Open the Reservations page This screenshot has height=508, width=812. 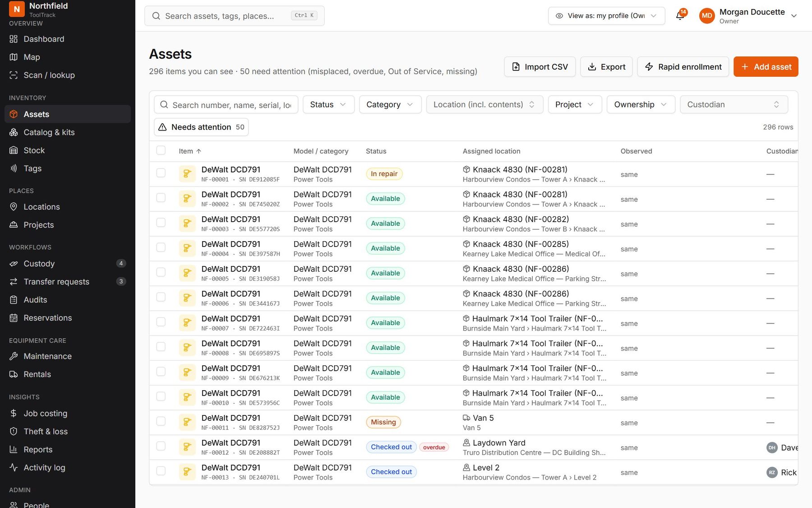tap(68, 318)
